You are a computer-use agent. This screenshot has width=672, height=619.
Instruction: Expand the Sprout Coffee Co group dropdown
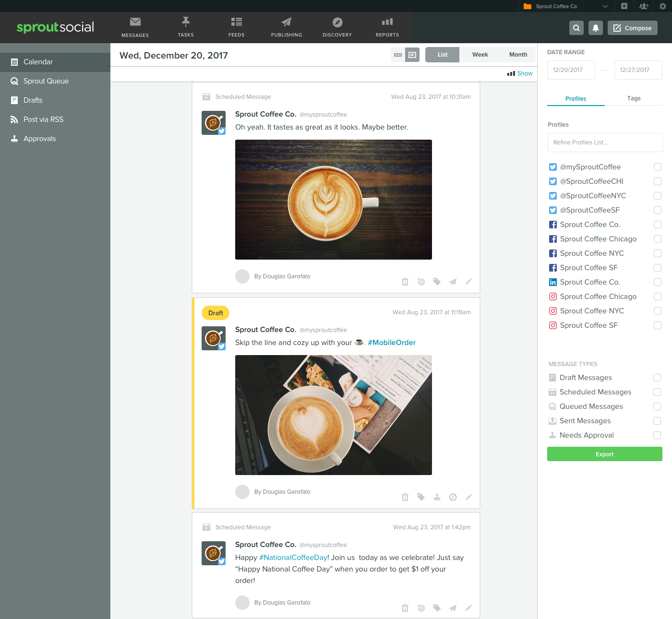click(x=566, y=6)
